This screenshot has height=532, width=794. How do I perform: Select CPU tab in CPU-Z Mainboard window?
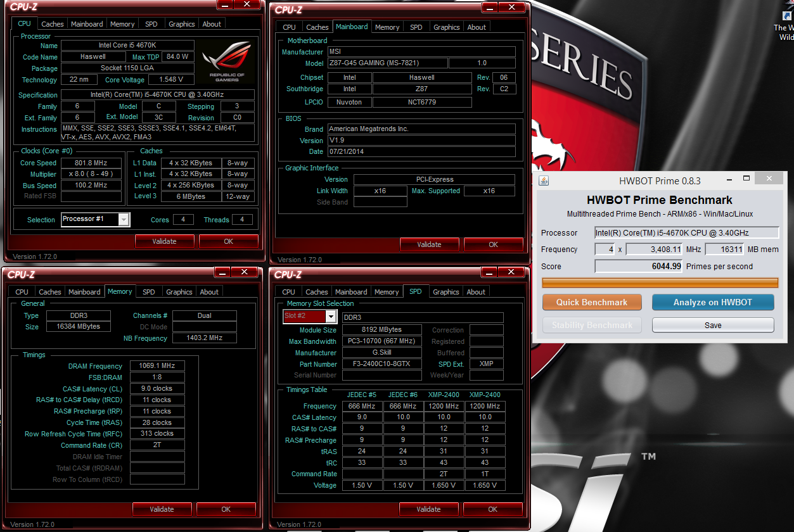(289, 27)
